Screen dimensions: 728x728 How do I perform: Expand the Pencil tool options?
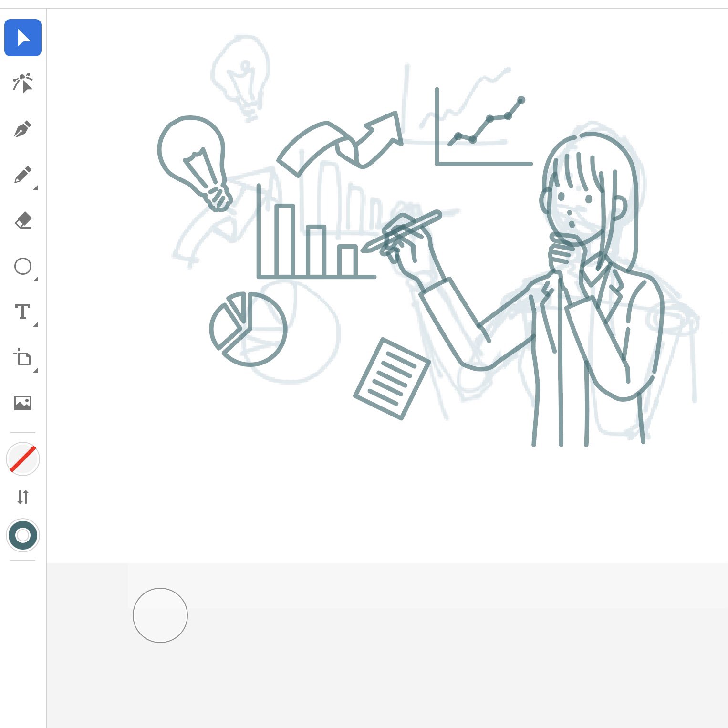click(35, 187)
